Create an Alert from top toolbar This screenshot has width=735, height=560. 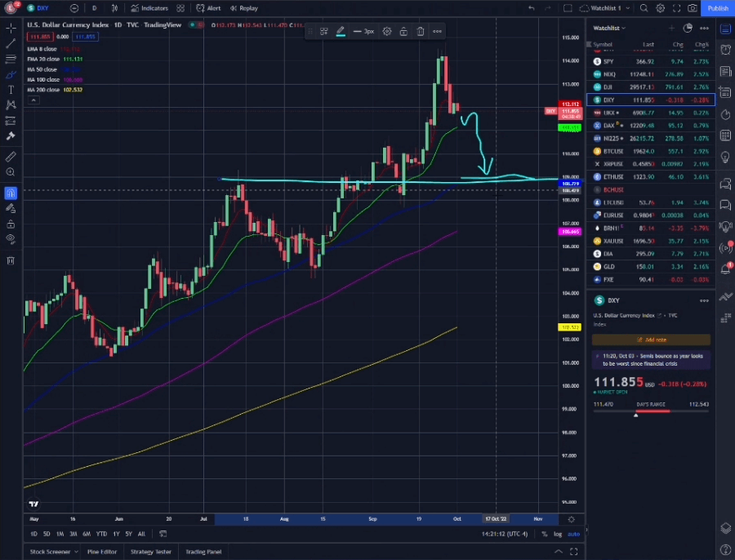point(208,8)
